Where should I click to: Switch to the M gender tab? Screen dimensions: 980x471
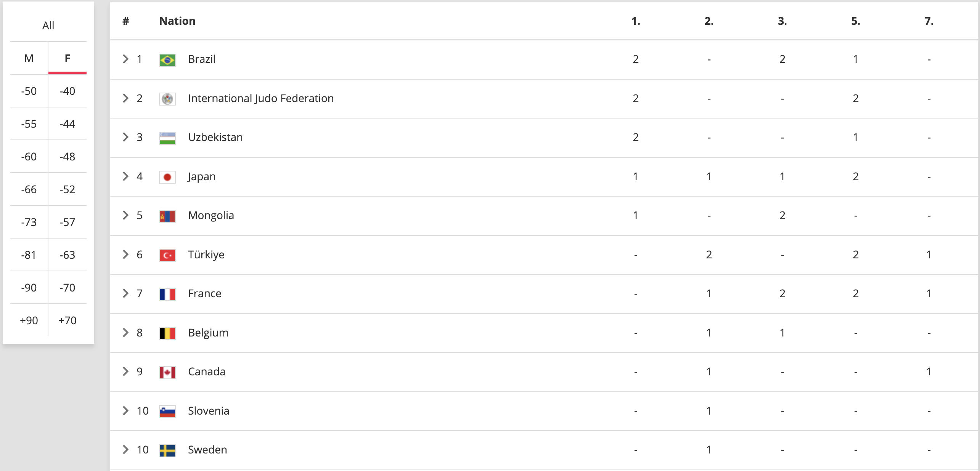pos(29,58)
